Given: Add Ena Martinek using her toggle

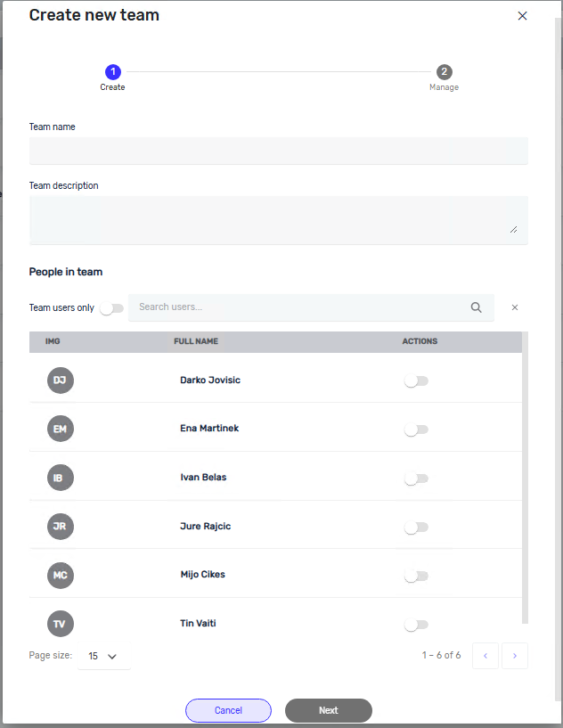Looking at the screenshot, I should click(x=416, y=429).
